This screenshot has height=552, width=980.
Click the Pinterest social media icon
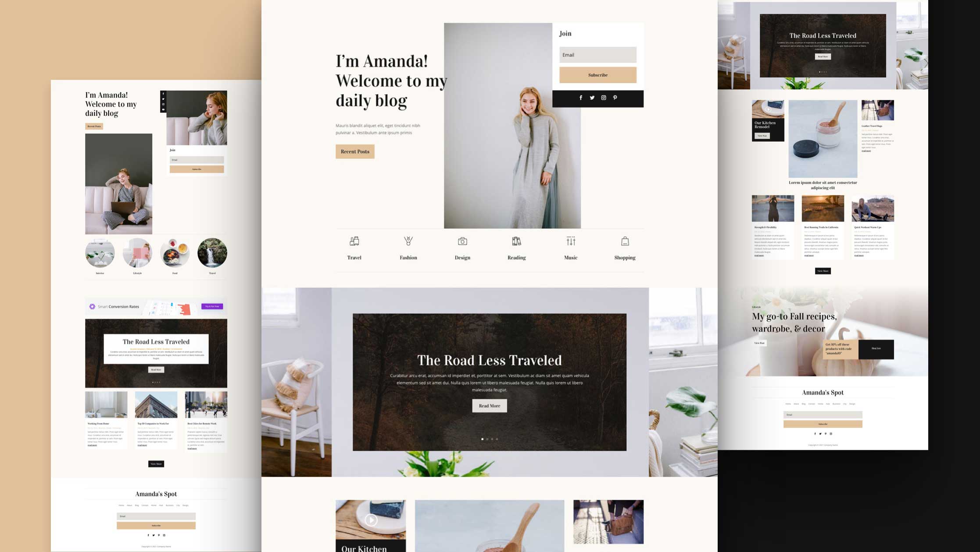[x=615, y=97]
